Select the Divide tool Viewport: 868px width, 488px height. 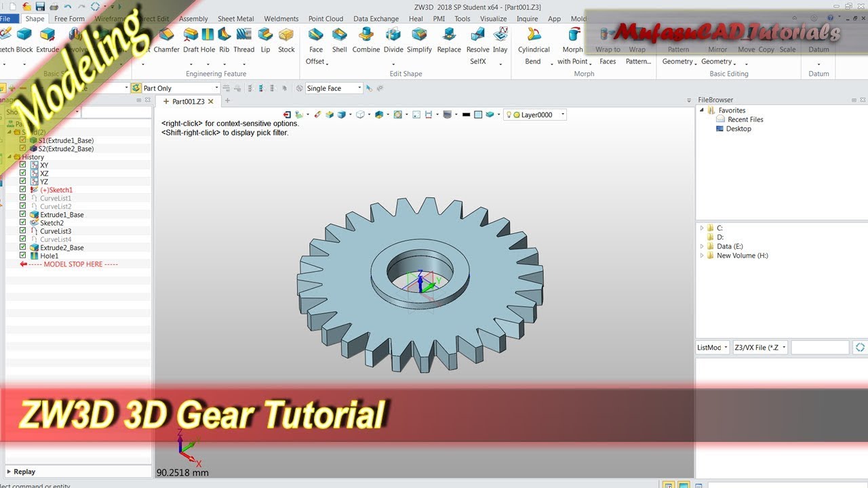click(x=393, y=40)
